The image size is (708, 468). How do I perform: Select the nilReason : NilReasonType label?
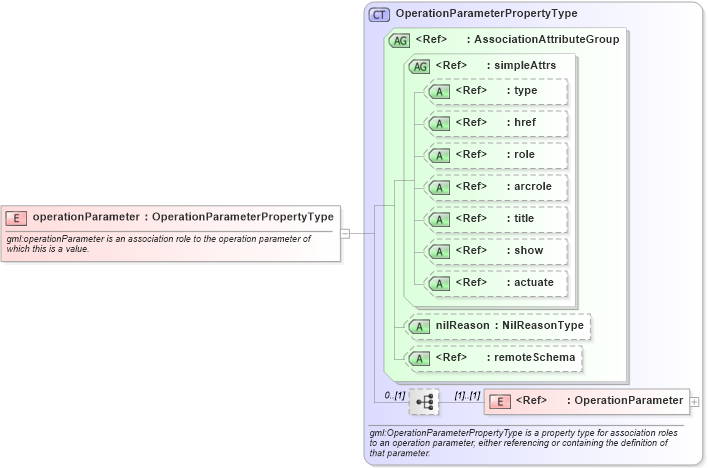click(509, 325)
